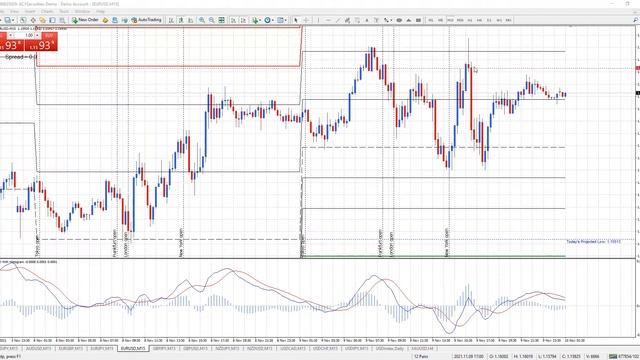Select the ellipse shape tool
The image size is (640, 360).
[399, 20]
